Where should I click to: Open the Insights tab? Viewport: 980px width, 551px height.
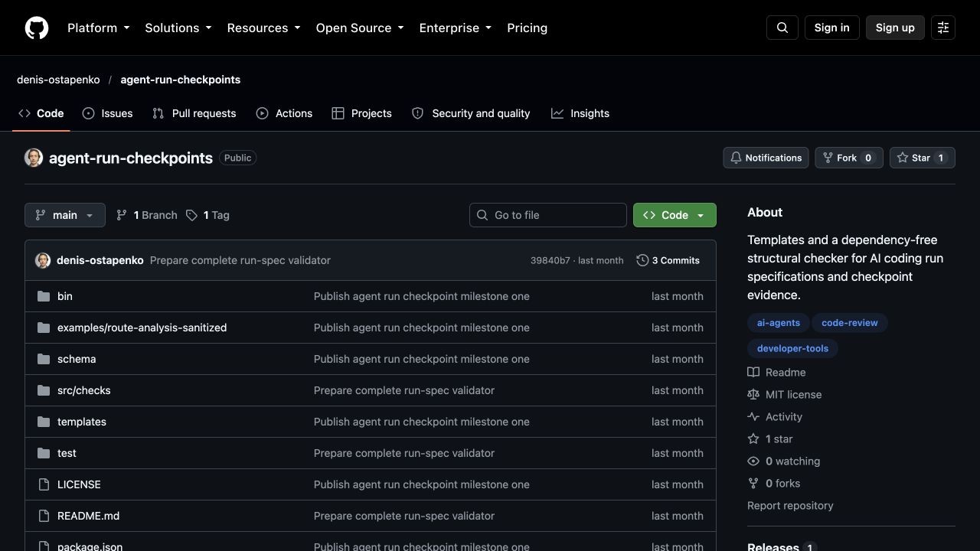[580, 113]
